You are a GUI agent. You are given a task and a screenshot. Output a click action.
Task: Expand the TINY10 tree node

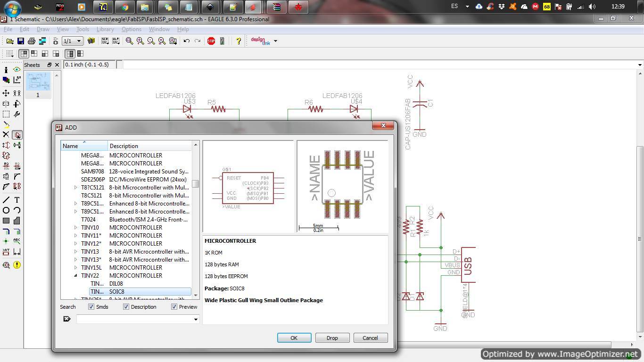pyautogui.click(x=75, y=227)
